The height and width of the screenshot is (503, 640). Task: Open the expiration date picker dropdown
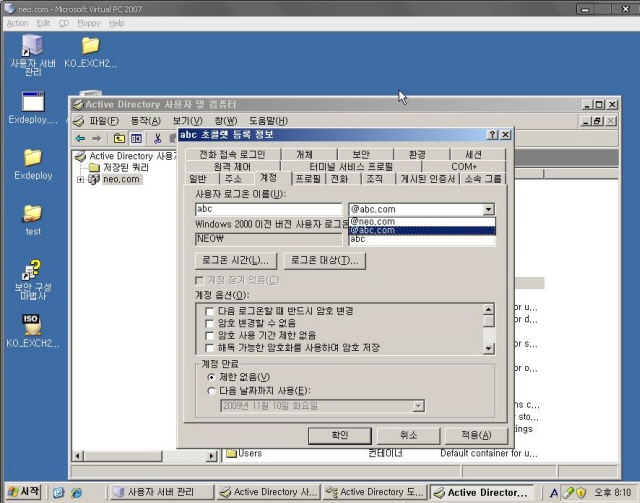(418, 406)
